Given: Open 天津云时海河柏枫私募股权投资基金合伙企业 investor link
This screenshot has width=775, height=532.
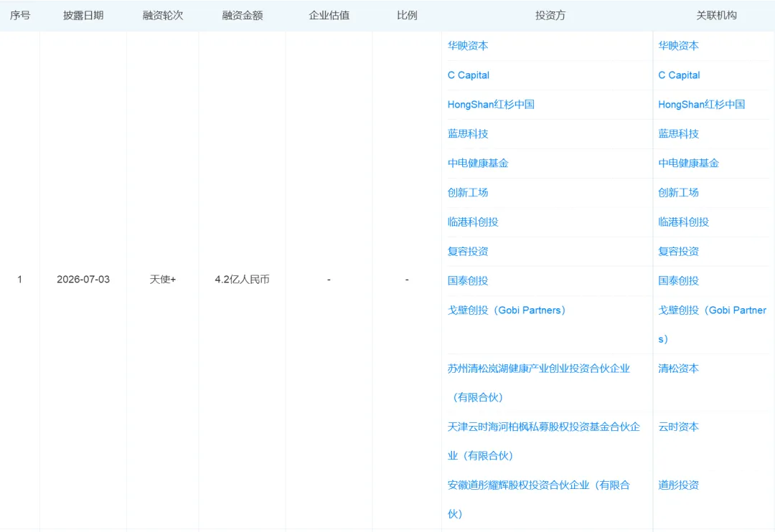Looking at the screenshot, I should pos(544,441).
